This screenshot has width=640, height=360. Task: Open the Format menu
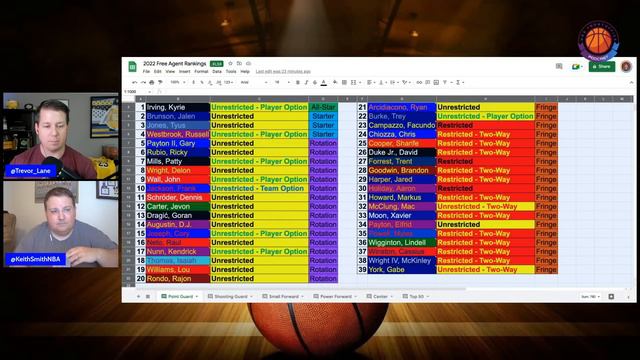point(201,71)
